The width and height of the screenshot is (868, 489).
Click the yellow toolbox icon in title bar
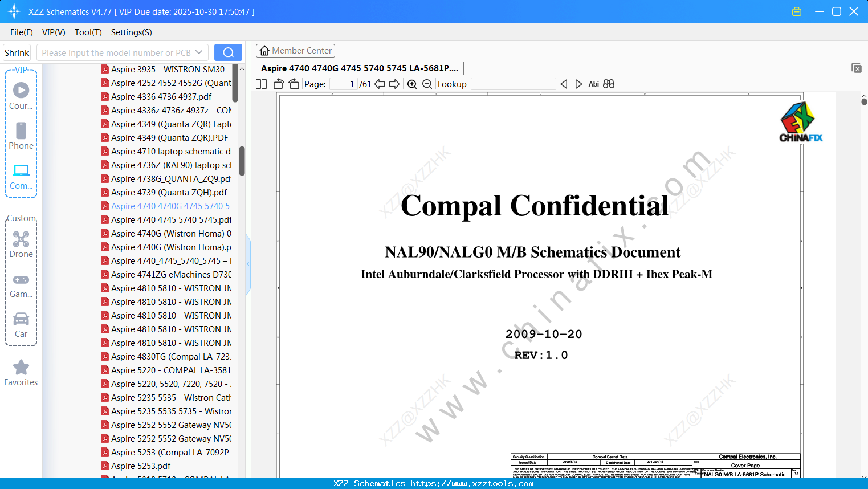click(797, 11)
